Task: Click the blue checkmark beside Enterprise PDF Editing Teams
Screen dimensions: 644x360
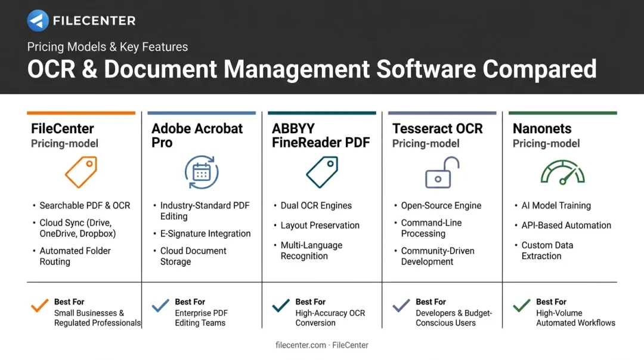Action: (x=160, y=306)
